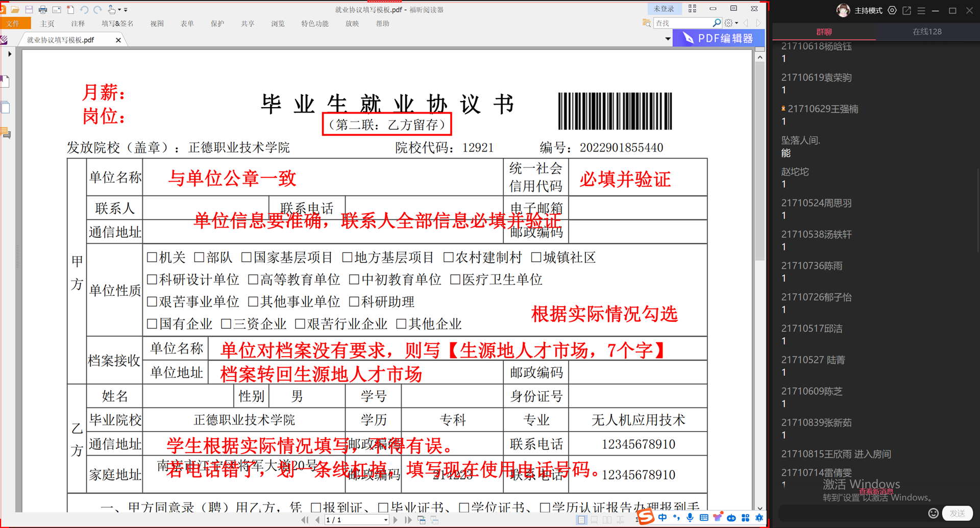Save the document using the floppy disk icon
This screenshot has height=528, width=980.
(29, 10)
